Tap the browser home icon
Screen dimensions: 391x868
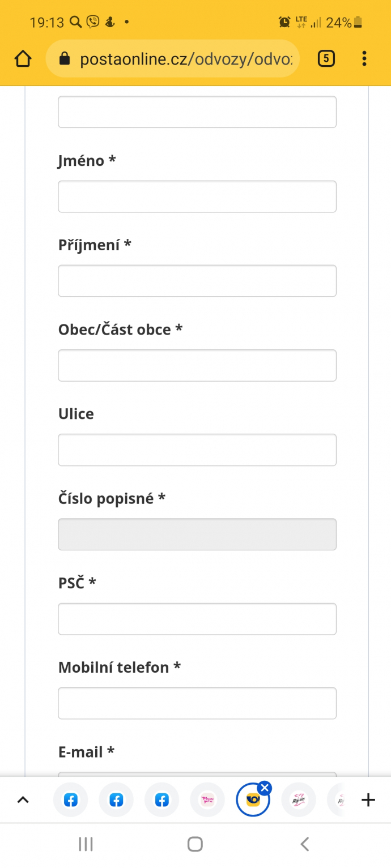pyautogui.click(x=23, y=58)
